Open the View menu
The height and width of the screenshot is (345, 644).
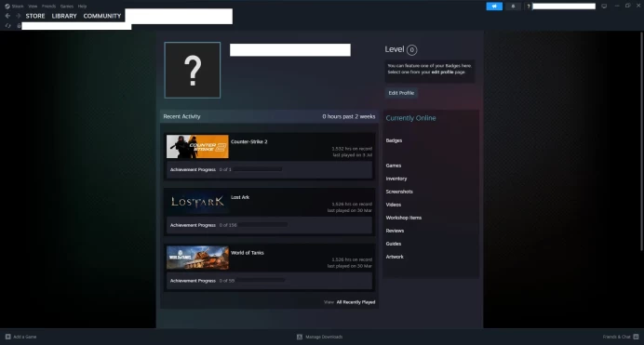point(33,7)
